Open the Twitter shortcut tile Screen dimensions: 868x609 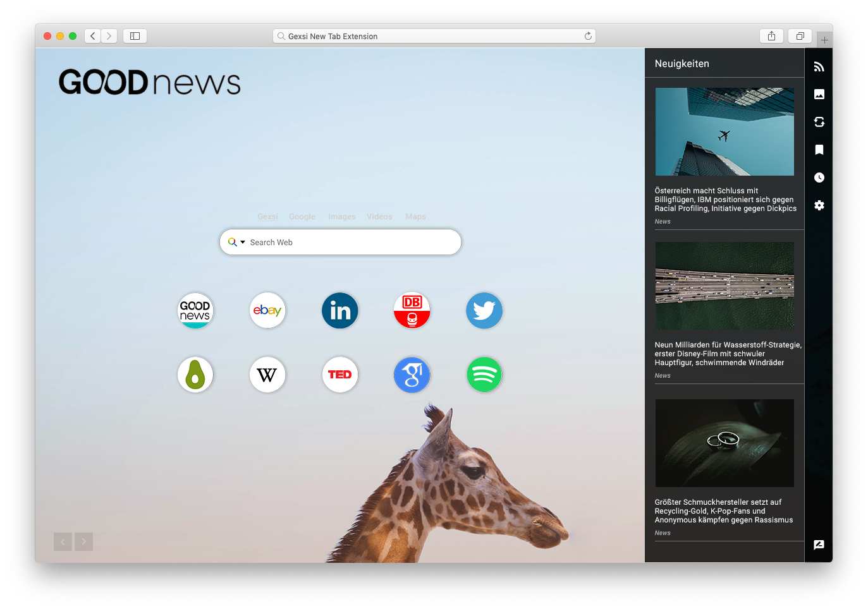pyautogui.click(x=484, y=310)
